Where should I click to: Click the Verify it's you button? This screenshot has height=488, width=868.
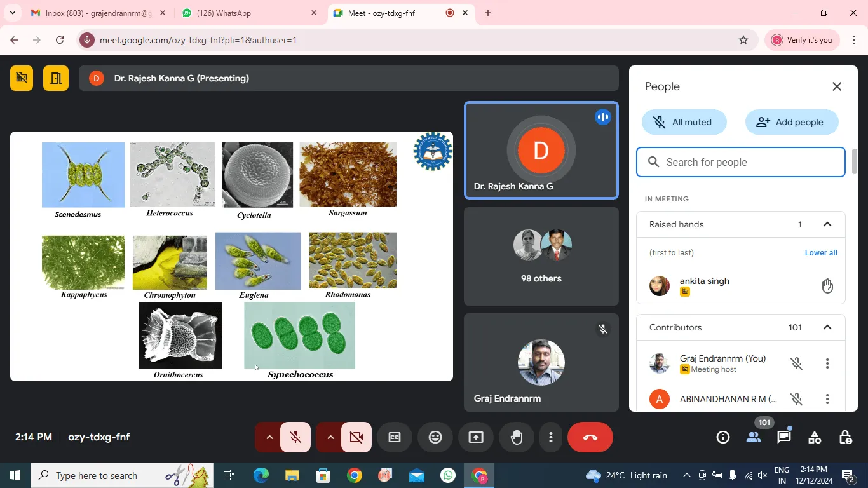click(802, 40)
